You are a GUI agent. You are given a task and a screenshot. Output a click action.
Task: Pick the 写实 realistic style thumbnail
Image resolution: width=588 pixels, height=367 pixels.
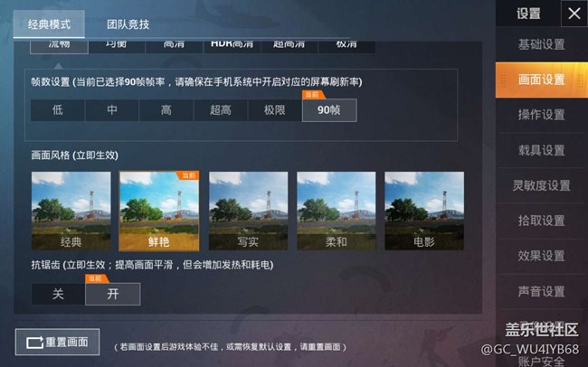[x=248, y=211]
